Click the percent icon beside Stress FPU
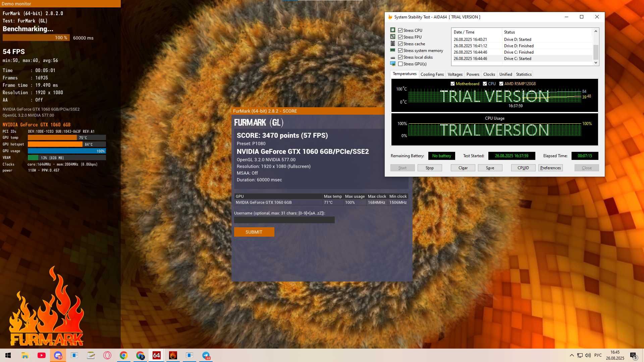This screenshot has height=362, width=644. point(392,37)
